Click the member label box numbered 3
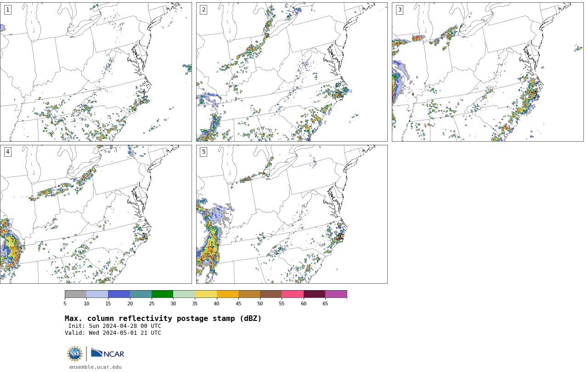588x372 pixels. click(400, 10)
